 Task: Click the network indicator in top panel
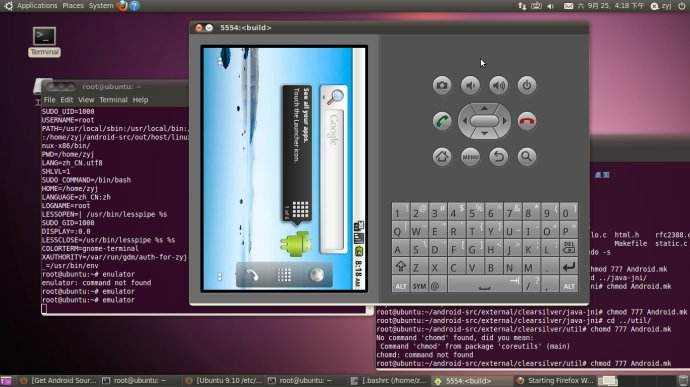(x=522, y=6)
